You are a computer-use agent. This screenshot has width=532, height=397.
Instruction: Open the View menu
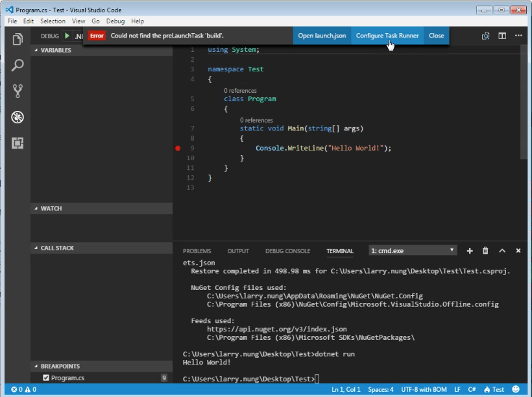tap(79, 21)
